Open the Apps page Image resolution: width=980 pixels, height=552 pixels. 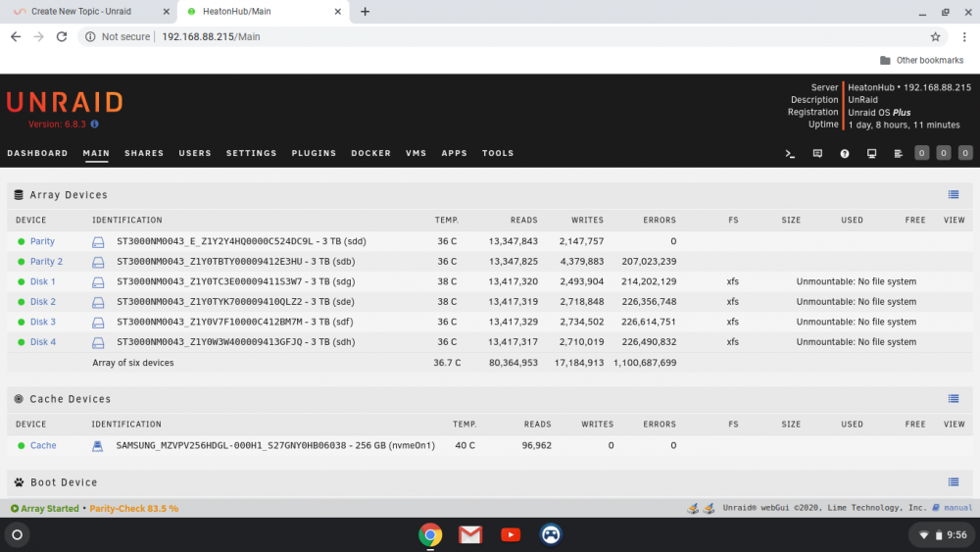455,153
